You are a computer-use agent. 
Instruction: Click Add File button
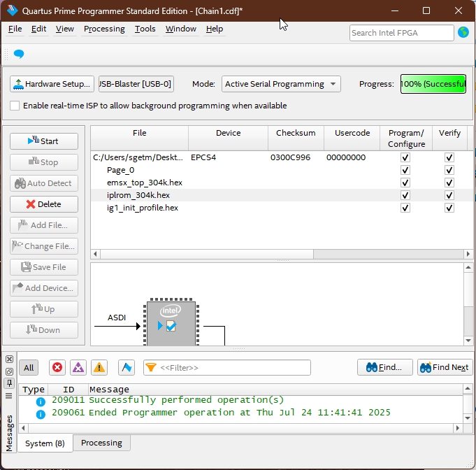point(44,225)
